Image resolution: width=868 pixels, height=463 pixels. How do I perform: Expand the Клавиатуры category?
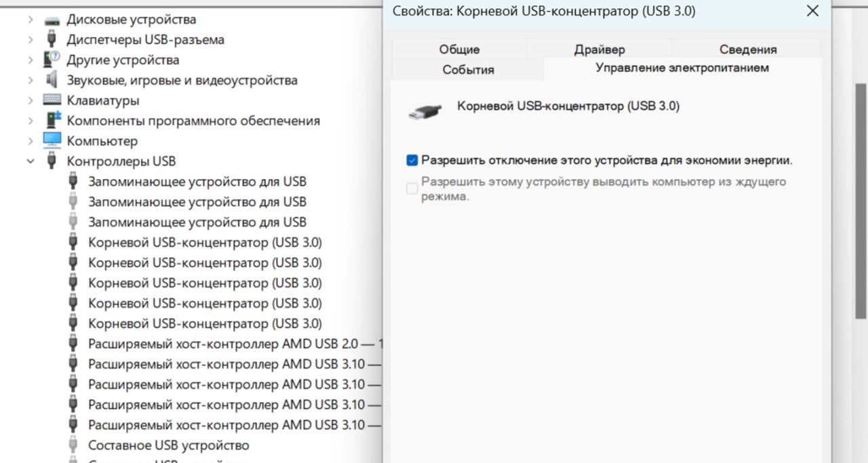pyautogui.click(x=31, y=100)
